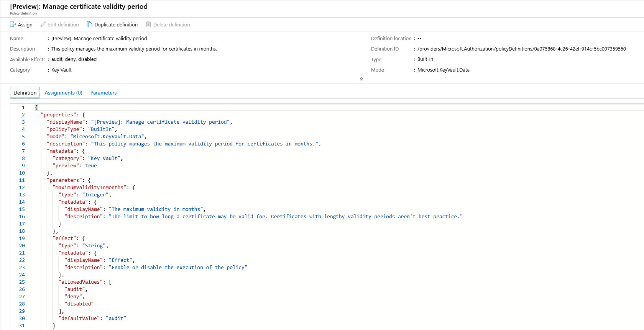644x330 pixels.
Task: Click the "mode" JSON line in editor
Action: pyautogui.click(x=97, y=136)
